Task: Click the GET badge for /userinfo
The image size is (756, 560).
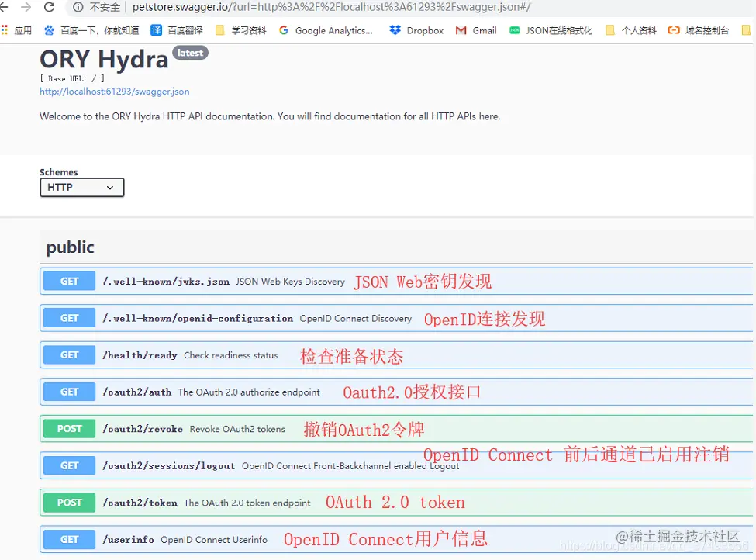Action: coord(70,539)
